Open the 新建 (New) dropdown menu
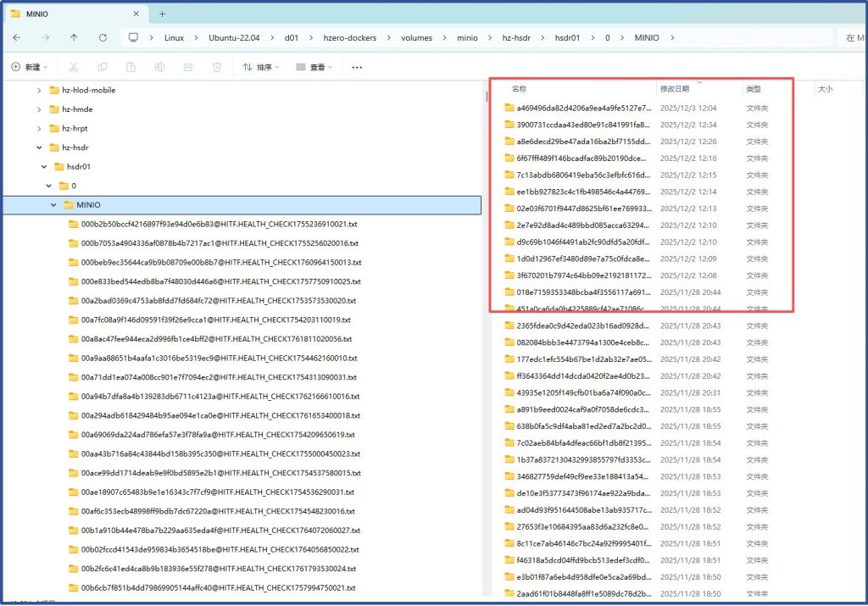 click(x=30, y=67)
